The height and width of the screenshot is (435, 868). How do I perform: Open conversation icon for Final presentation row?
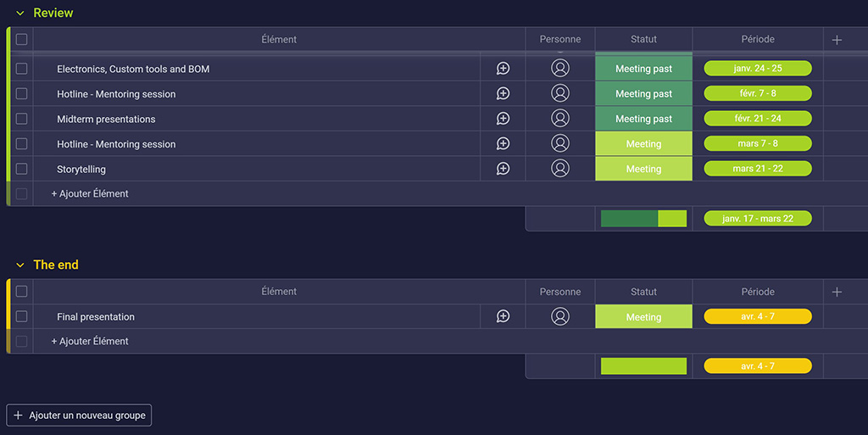tap(503, 316)
